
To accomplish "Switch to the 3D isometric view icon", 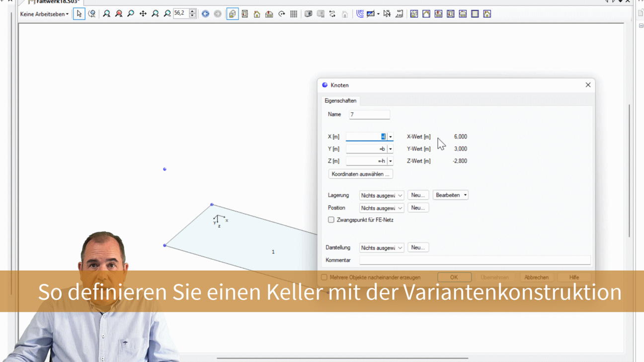I will (233, 14).
